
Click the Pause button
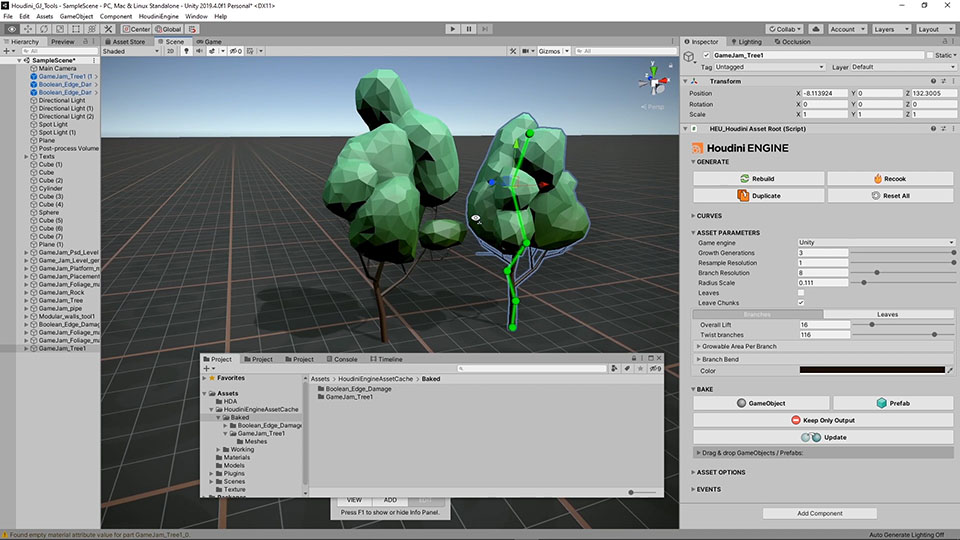[x=469, y=29]
